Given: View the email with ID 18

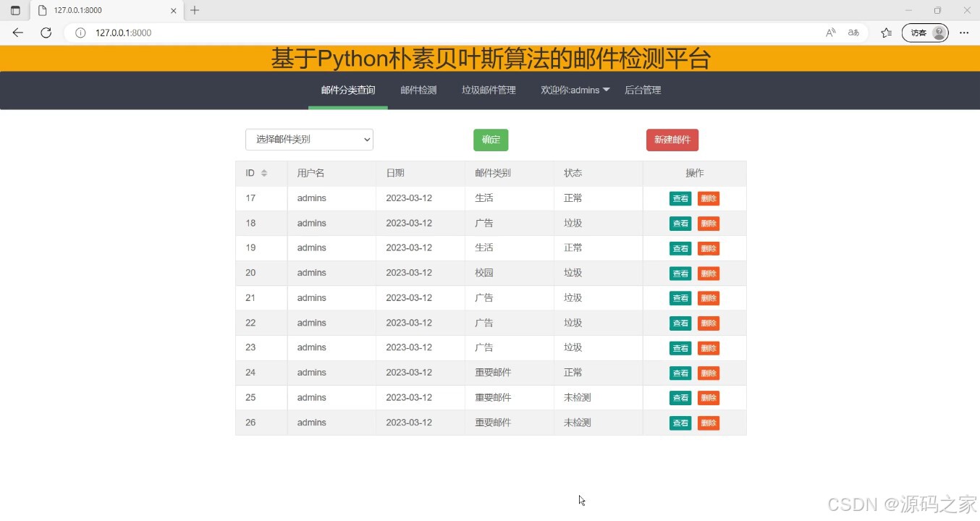Looking at the screenshot, I should point(680,224).
